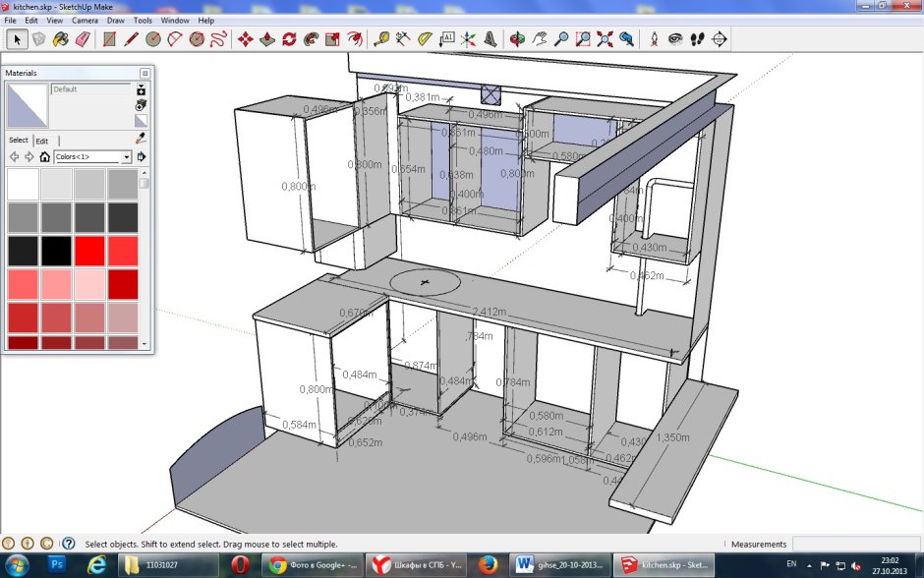924x578 pixels.
Task: Create a new material in the Materials panel
Action: [142, 90]
